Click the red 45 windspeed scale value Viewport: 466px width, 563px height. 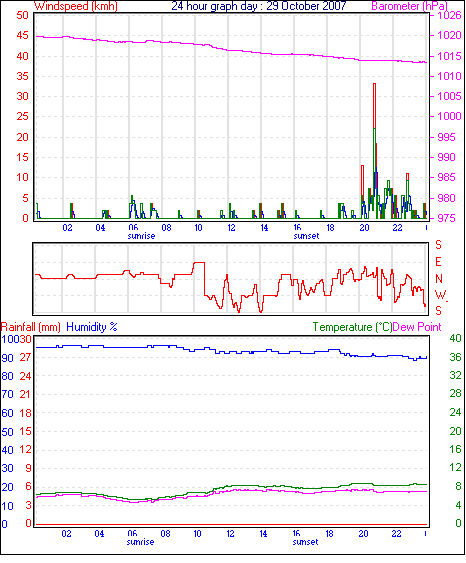click(x=23, y=36)
